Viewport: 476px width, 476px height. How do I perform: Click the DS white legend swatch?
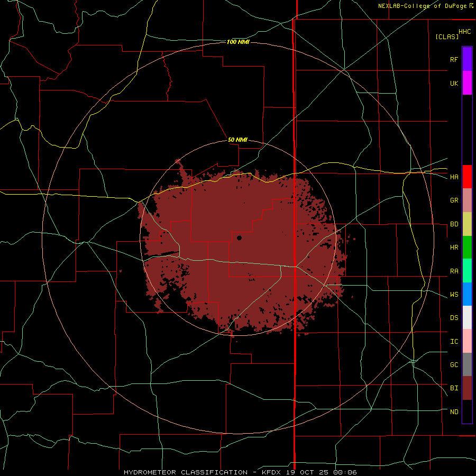pyautogui.click(x=467, y=317)
